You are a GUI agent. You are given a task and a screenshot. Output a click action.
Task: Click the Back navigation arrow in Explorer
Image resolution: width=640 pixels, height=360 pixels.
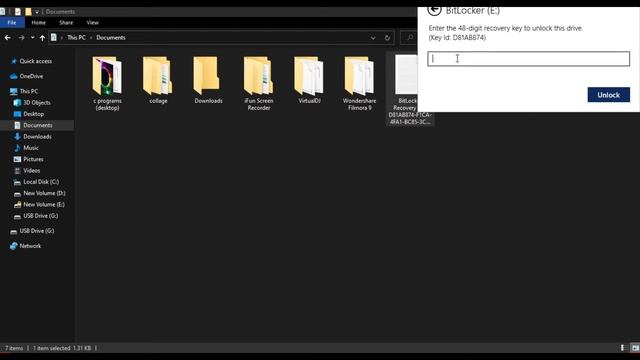[x=8, y=38]
